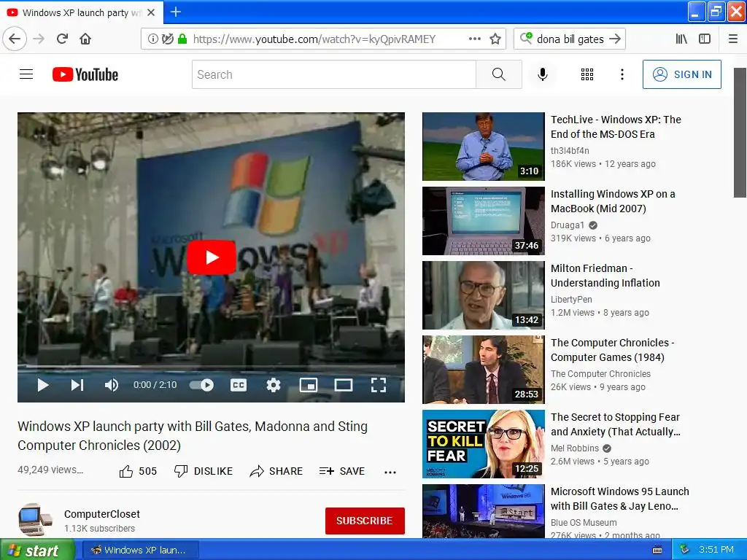Click the video progress bar
This screenshot has width=747, height=560.
[x=211, y=367]
